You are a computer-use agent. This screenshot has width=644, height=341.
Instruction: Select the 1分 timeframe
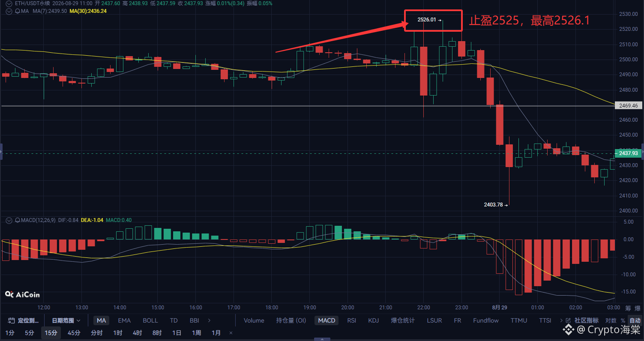click(x=9, y=333)
